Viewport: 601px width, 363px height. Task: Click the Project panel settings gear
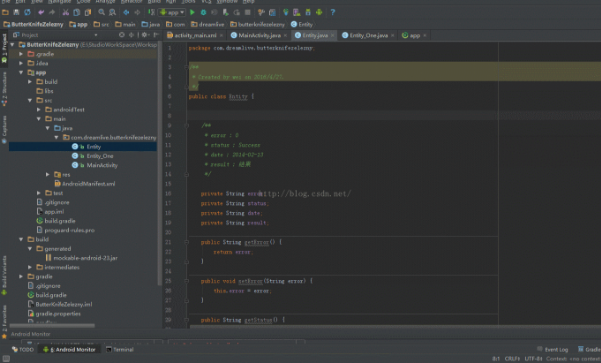(x=145, y=35)
